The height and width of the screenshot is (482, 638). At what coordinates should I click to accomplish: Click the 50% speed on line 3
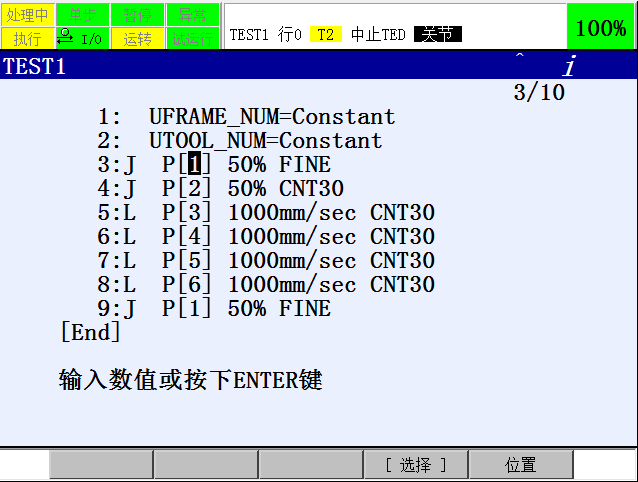click(x=247, y=165)
